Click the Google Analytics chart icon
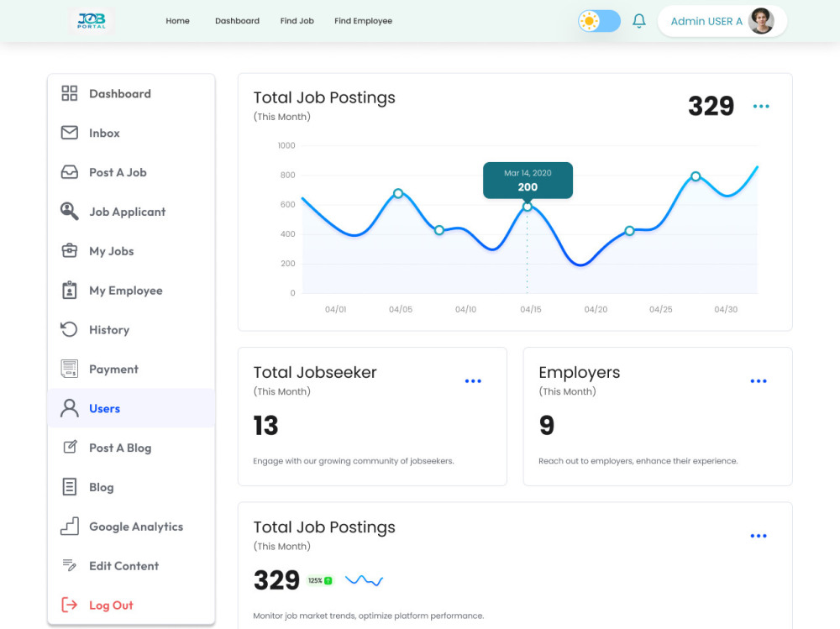The width and height of the screenshot is (840, 629). (x=69, y=527)
